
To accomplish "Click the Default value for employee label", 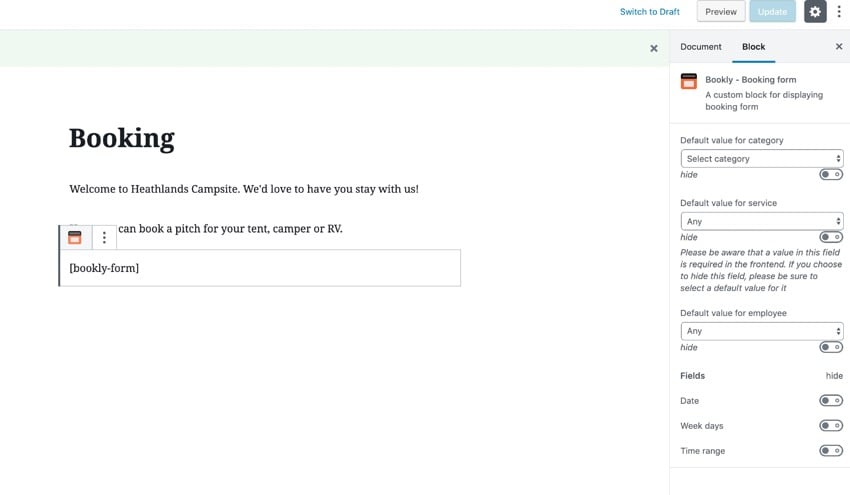I will point(733,313).
